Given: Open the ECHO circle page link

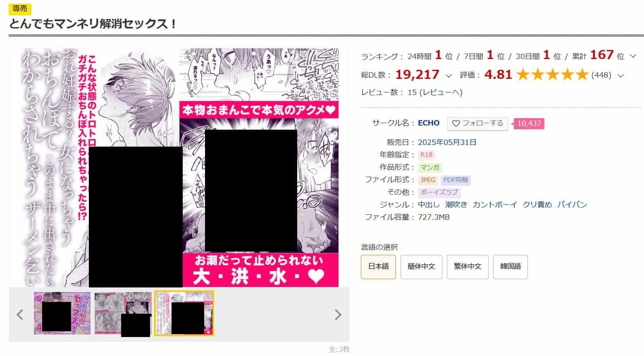Looking at the screenshot, I should (429, 123).
